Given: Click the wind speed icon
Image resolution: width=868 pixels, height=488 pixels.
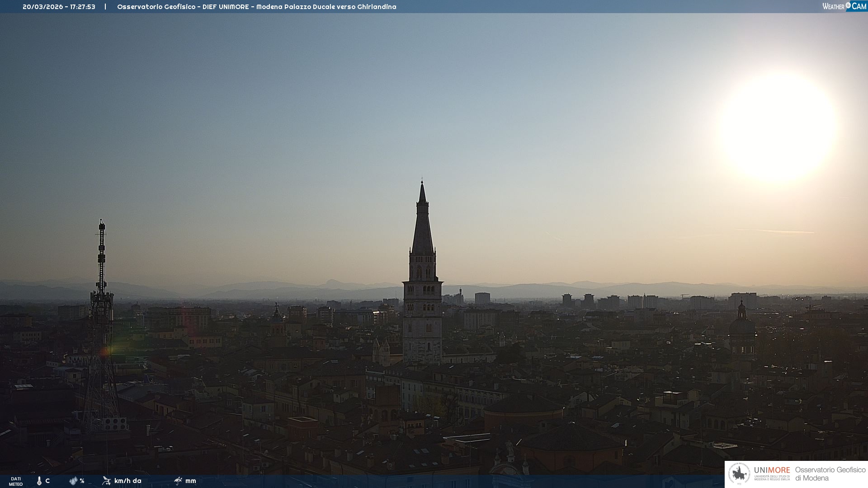Looking at the screenshot, I should click(x=106, y=481).
